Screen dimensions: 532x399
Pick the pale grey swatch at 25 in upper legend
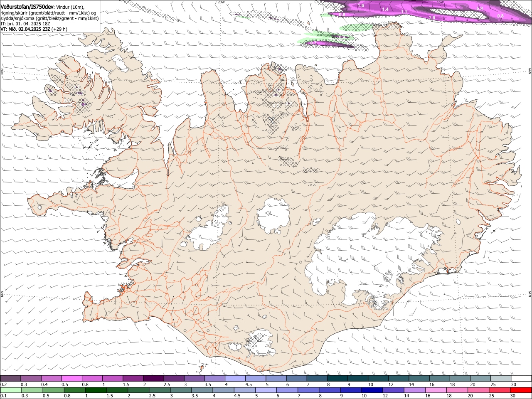pos(500,378)
